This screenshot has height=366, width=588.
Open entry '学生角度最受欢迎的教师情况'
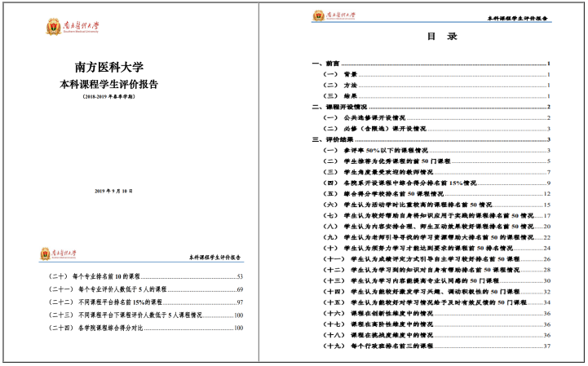[x=436, y=173]
